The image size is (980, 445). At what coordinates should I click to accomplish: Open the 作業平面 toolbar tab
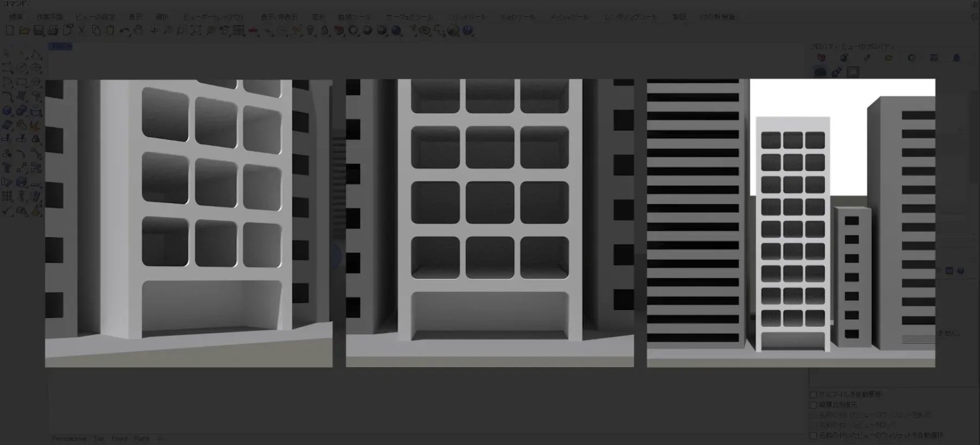click(x=50, y=17)
